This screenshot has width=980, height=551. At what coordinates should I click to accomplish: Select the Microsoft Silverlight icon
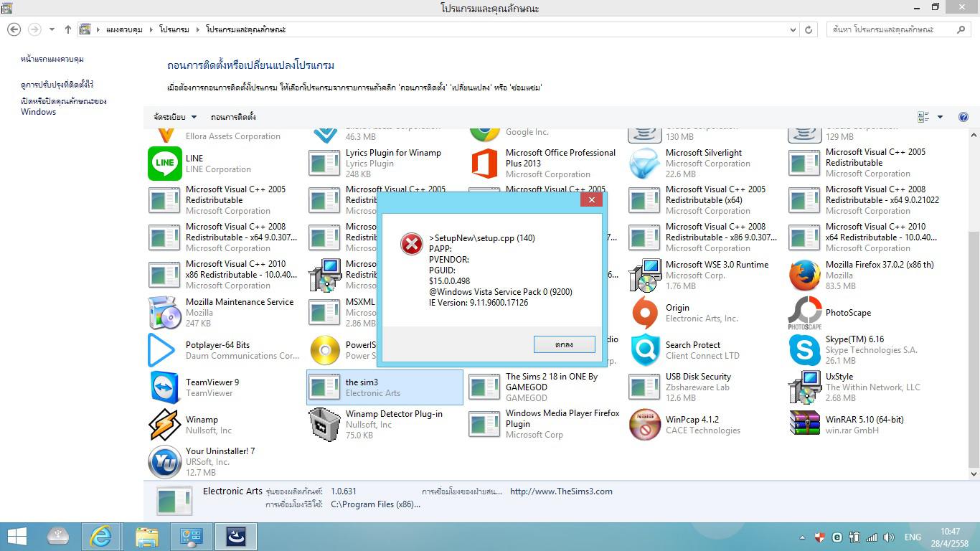click(644, 164)
